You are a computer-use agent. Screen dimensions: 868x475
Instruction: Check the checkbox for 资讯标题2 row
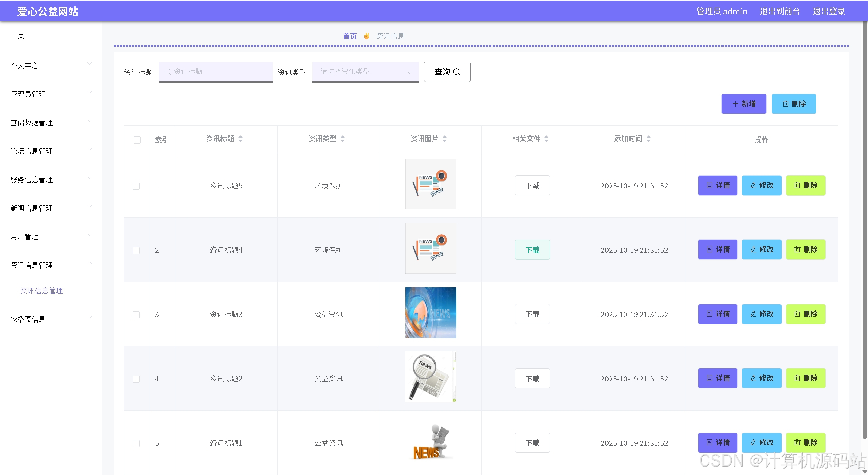point(136,379)
